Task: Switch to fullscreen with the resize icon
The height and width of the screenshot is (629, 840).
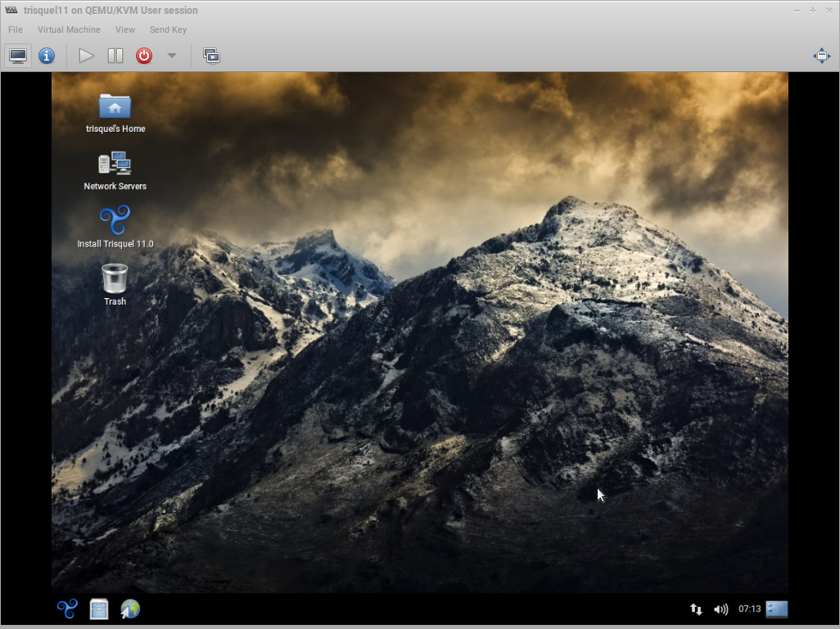Action: 821,56
